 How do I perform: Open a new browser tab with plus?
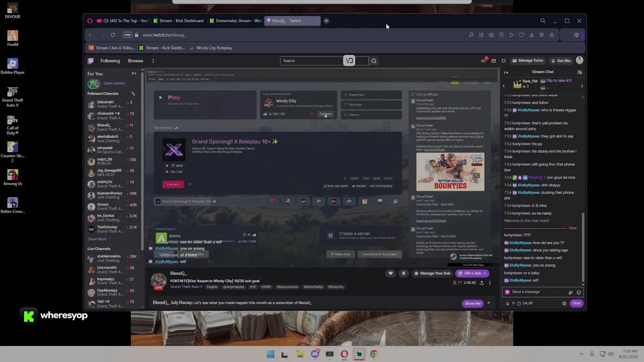326,21
